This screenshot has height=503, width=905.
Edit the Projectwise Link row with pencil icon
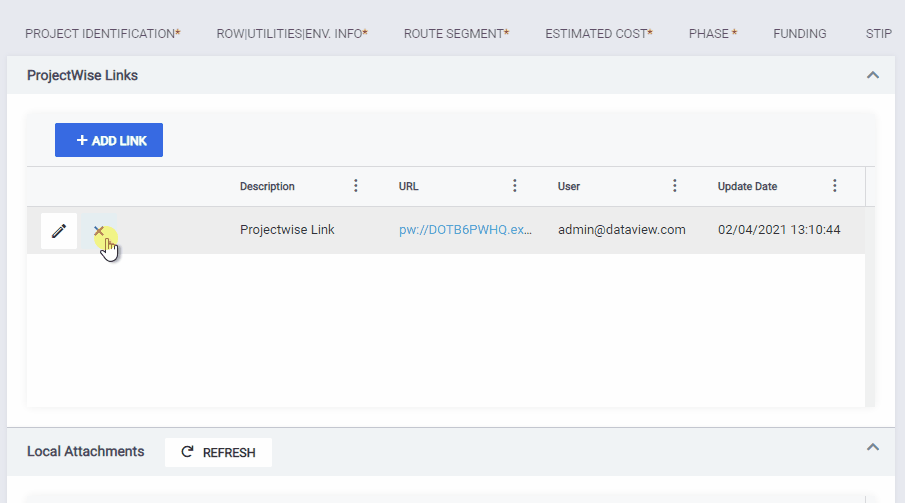[x=59, y=231]
